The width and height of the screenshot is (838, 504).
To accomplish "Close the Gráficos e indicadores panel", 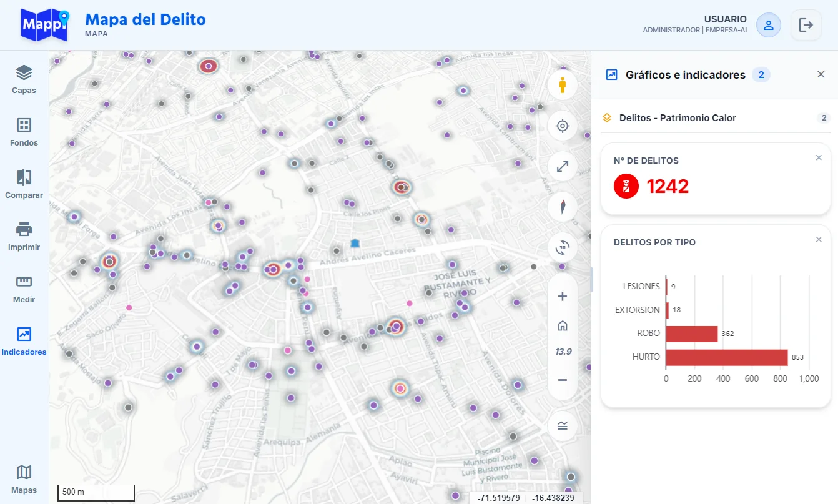I will pyautogui.click(x=821, y=74).
